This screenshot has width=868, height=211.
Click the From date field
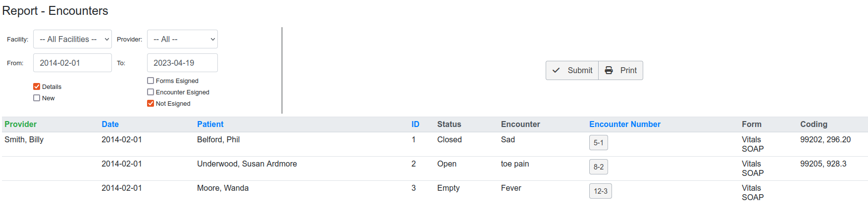point(72,63)
